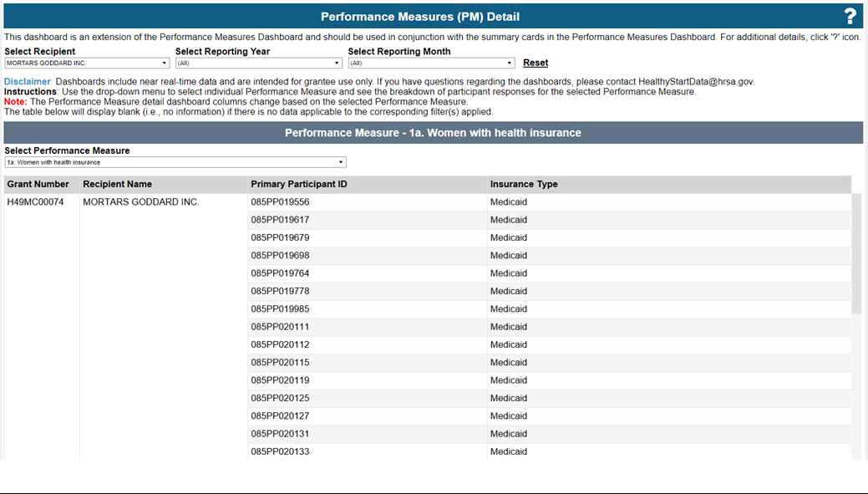Image resolution: width=868 pixels, height=494 pixels.
Task: Click the Primary Participant ID column header
Action: pos(299,185)
